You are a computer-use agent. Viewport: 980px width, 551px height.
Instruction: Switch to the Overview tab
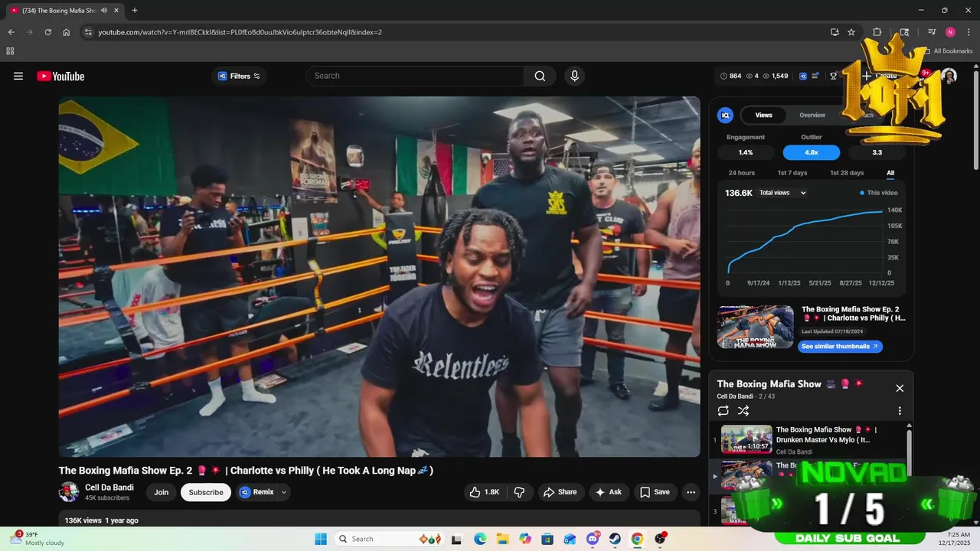point(812,115)
